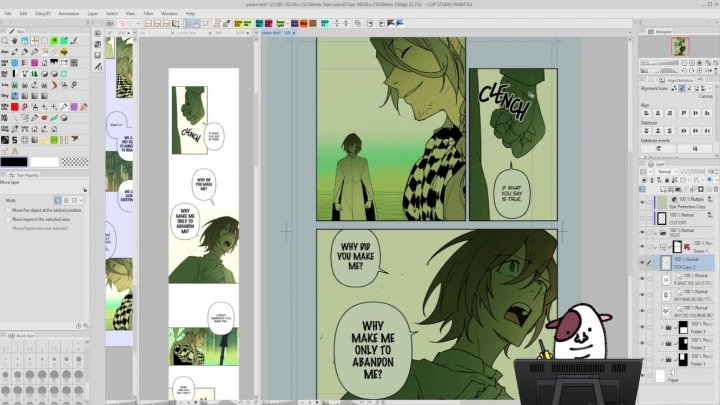Select the transparent checkered color swatch
This screenshot has width=720, height=405.
pyautogui.click(x=75, y=162)
